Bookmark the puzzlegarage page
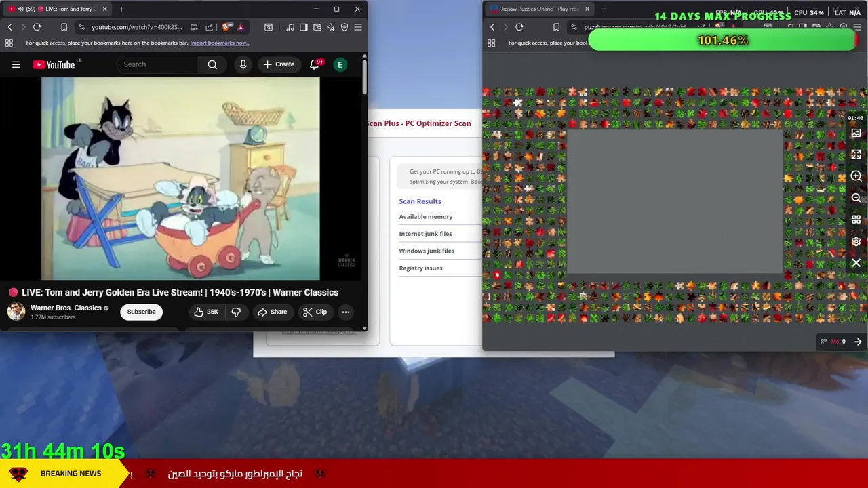 (x=556, y=27)
